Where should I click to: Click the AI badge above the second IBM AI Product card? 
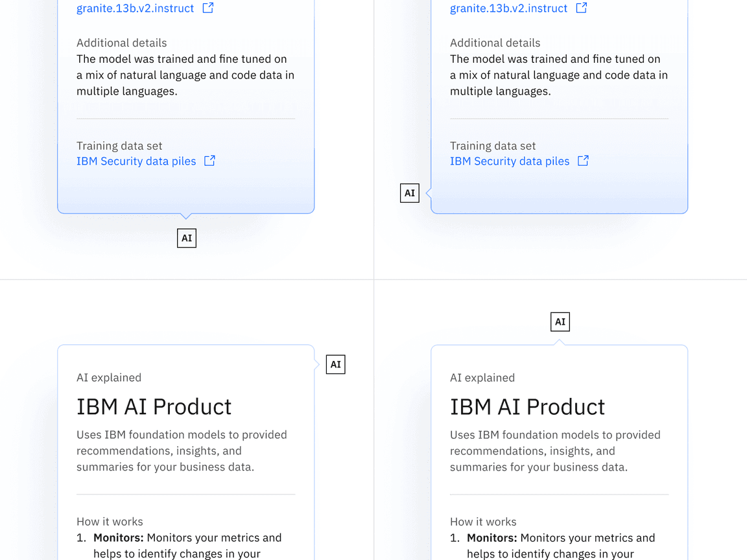click(x=560, y=321)
